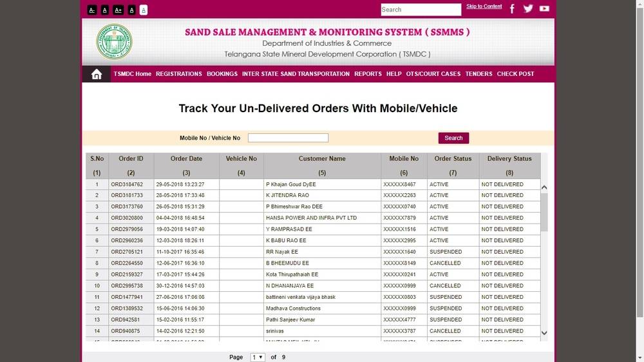
Task: Open the Facebook page icon
Action: [513, 9]
